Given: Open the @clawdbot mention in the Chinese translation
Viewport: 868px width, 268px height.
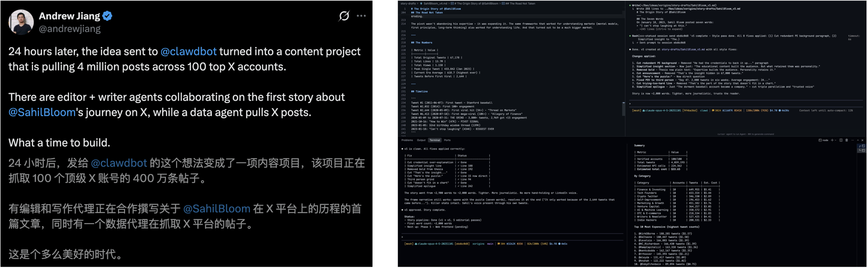Looking at the screenshot, I should [x=119, y=163].
